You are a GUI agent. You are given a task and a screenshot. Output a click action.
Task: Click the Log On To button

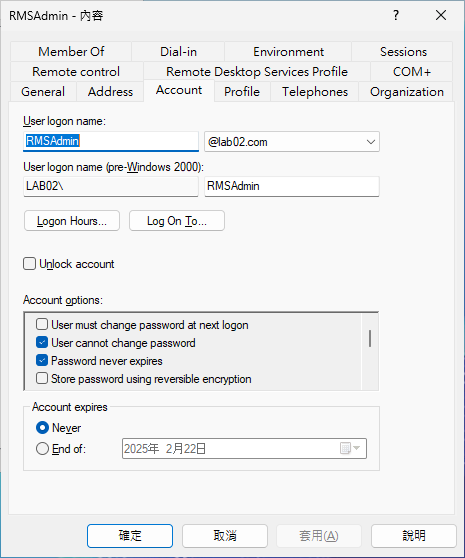pyautogui.click(x=177, y=221)
